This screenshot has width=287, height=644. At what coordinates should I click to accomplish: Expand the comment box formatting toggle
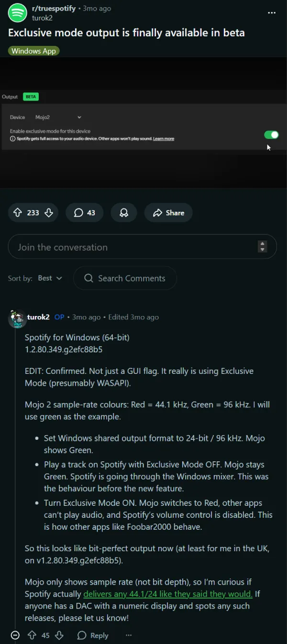pyautogui.click(x=262, y=247)
